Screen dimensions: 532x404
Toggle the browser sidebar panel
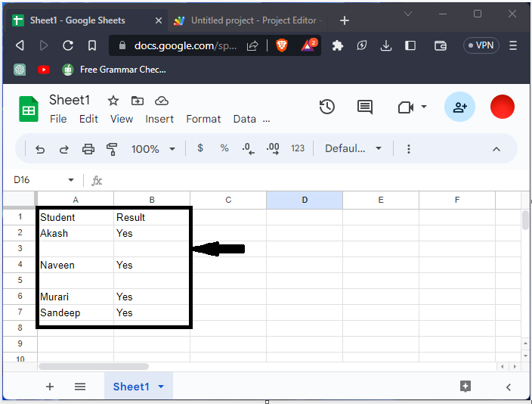(x=410, y=45)
